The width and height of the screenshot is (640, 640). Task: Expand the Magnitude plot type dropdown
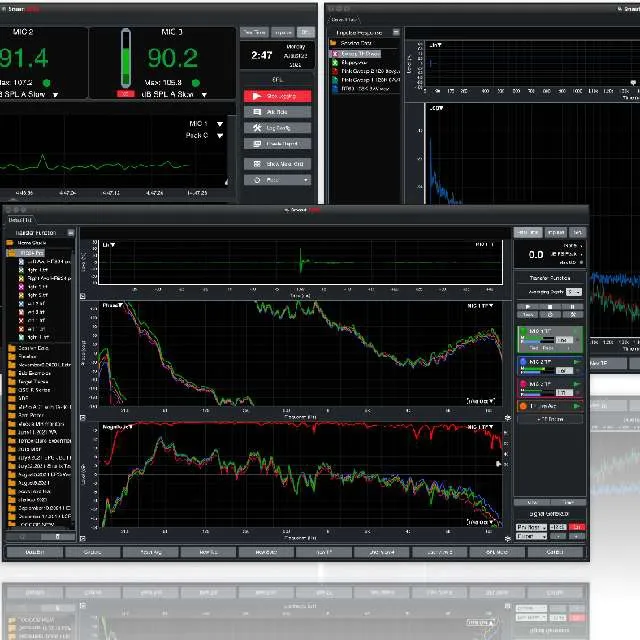click(x=132, y=425)
